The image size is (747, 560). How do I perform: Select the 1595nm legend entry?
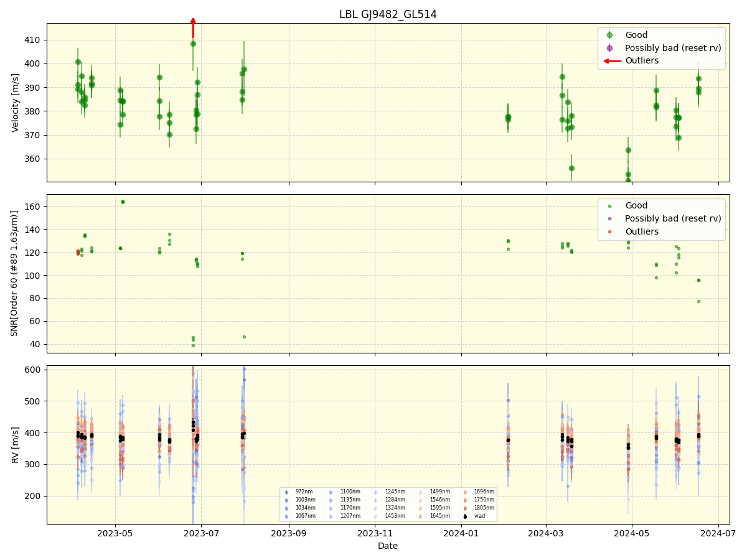click(x=435, y=508)
